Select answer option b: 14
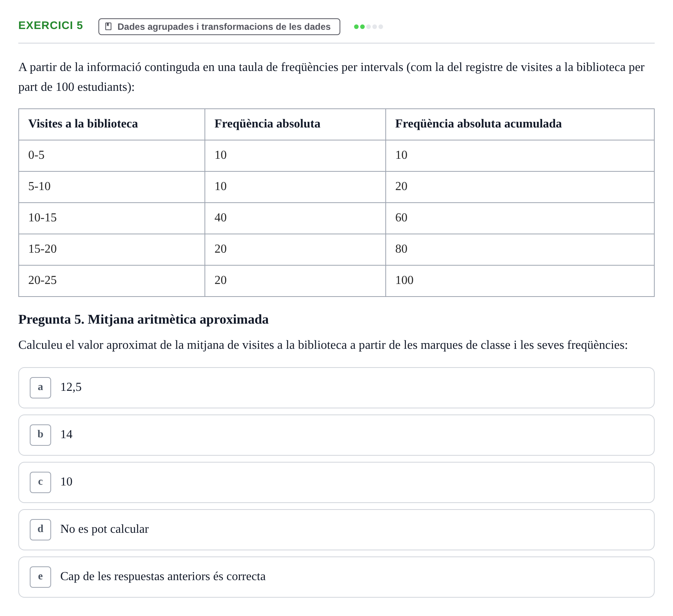This screenshot has width=673, height=616. 336,435
